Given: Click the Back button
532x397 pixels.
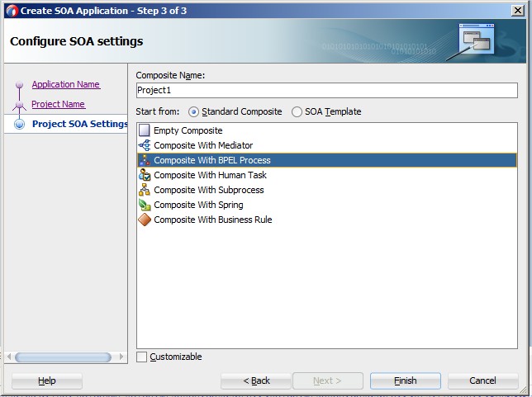Looking at the screenshot, I should pos(256,380).
